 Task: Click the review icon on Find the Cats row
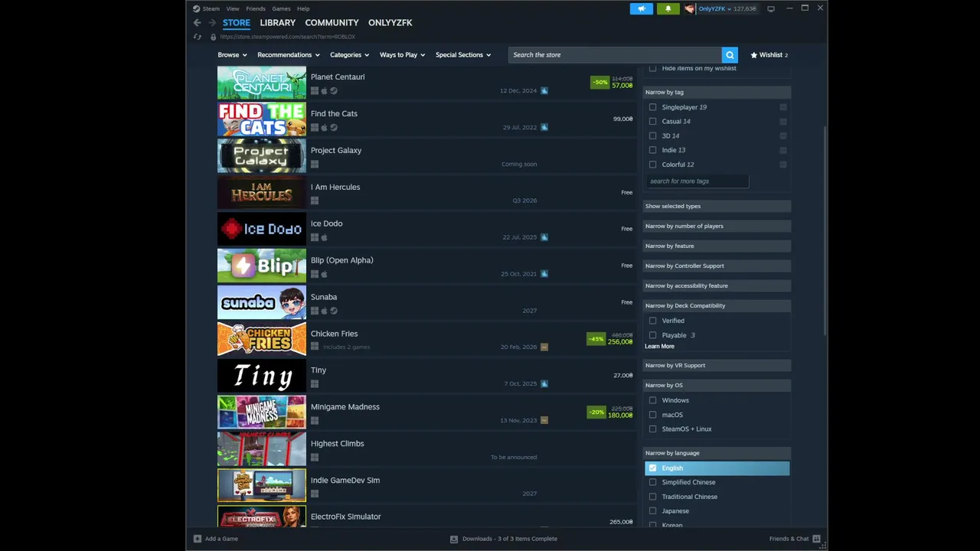point(544,127)
